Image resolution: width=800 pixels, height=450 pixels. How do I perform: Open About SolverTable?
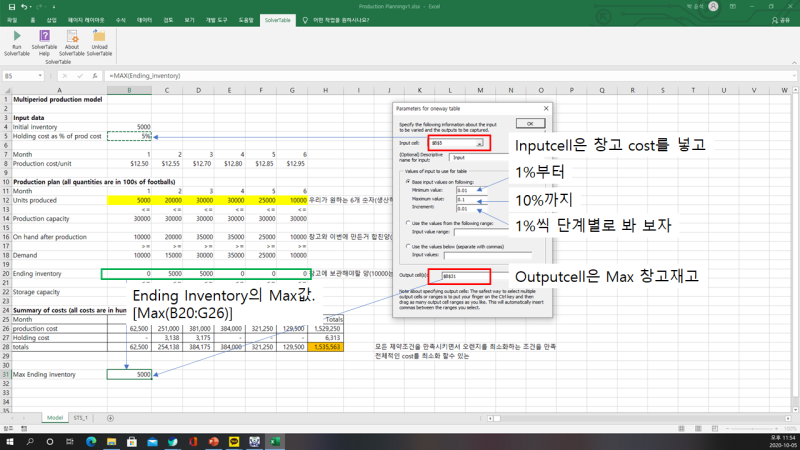pos(72,43)
